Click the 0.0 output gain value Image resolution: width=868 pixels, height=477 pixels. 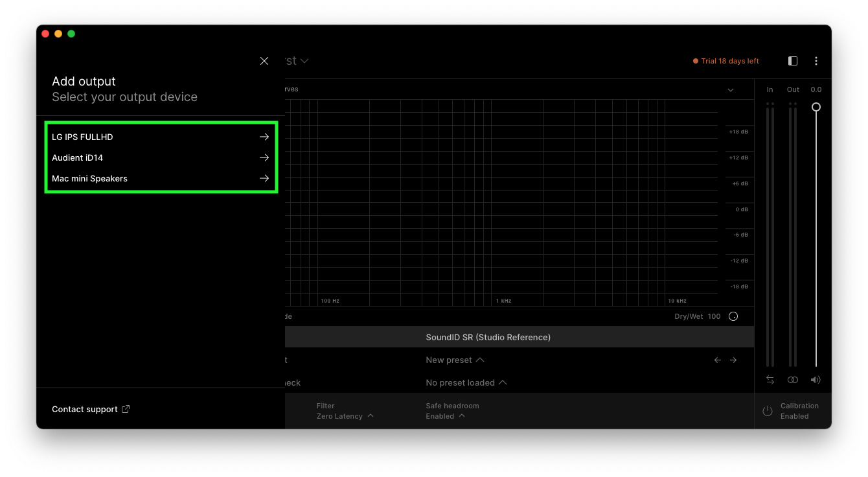816,89
